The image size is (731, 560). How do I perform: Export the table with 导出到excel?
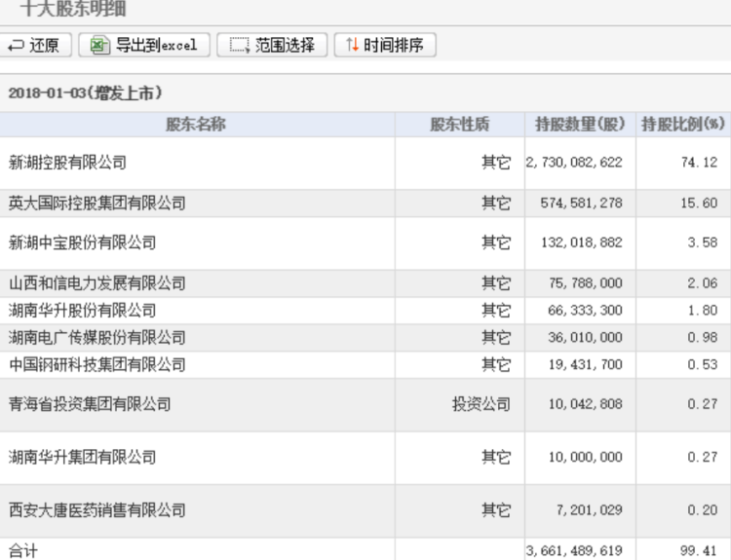[x=144, y=45]
